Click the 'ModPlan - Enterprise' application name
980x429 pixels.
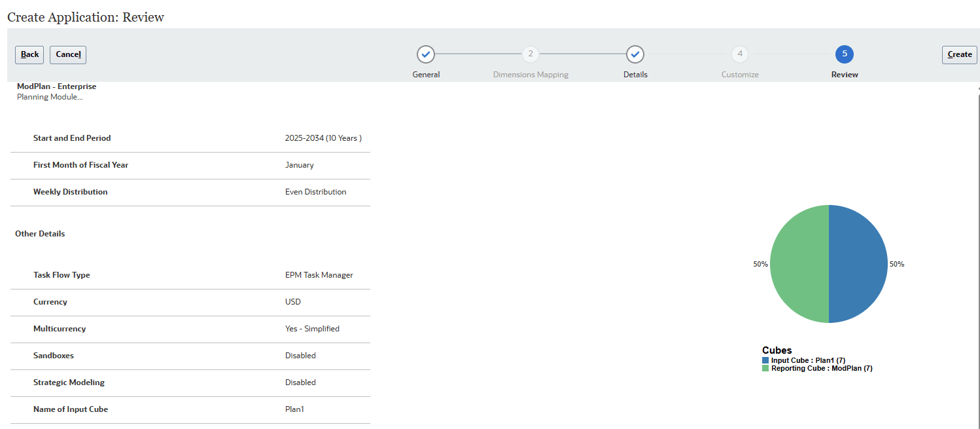[56, 86]
